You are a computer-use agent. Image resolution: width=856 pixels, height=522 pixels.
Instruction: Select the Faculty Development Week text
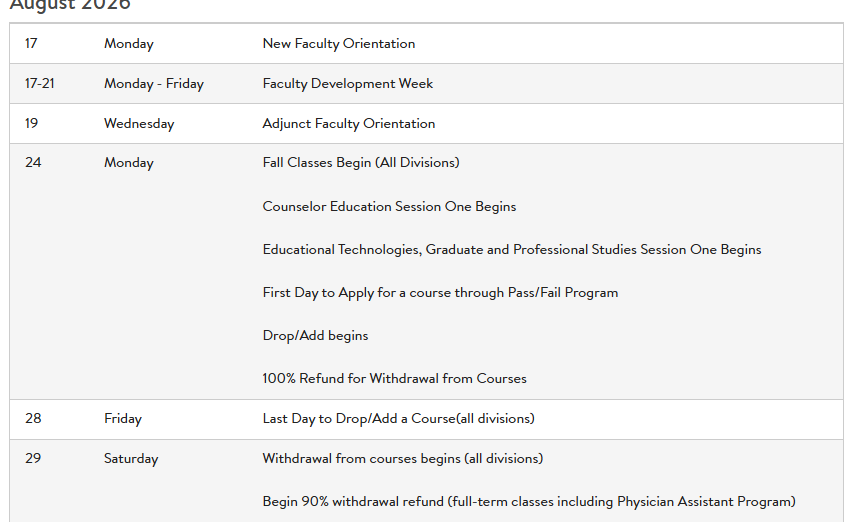(348, 84)
